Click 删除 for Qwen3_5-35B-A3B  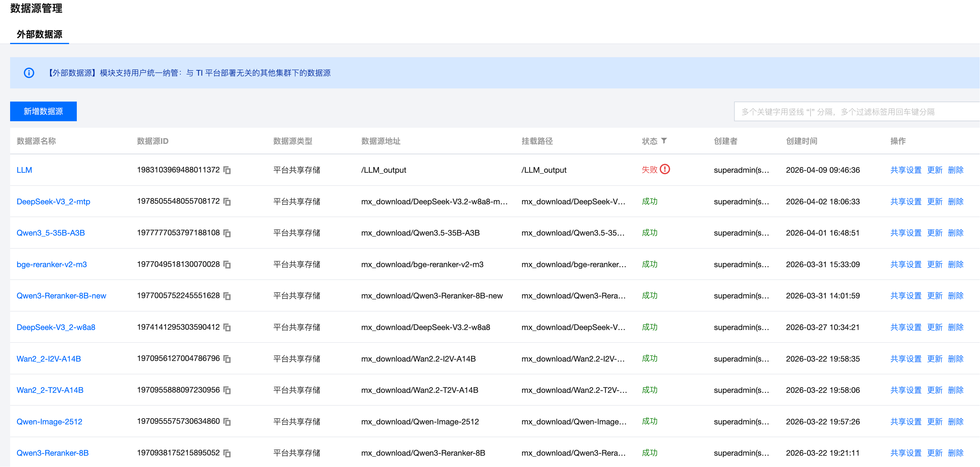[956, 233]
